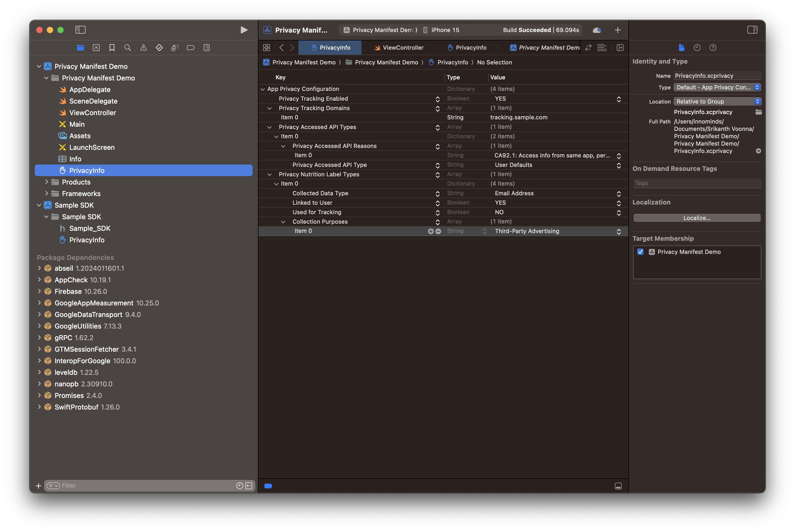Click the plus library button in toolbar
The width and height of the screenshot is (795, 532).
pos(618,30)
